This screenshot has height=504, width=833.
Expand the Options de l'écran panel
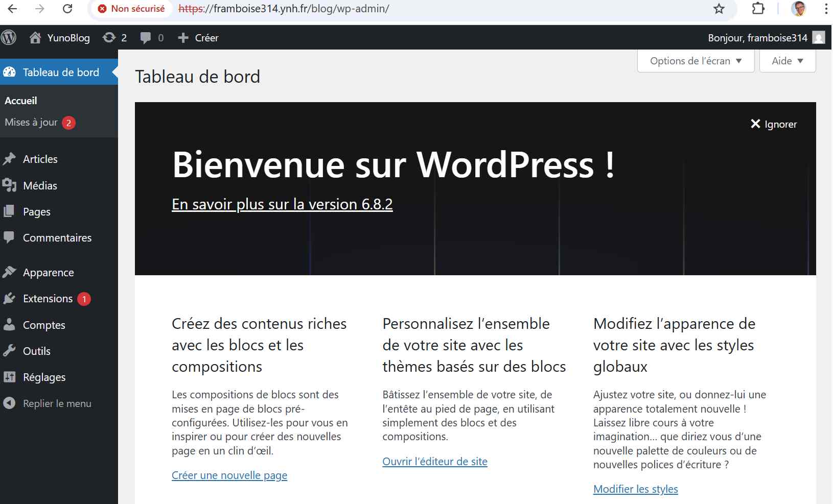click(696, 61)
